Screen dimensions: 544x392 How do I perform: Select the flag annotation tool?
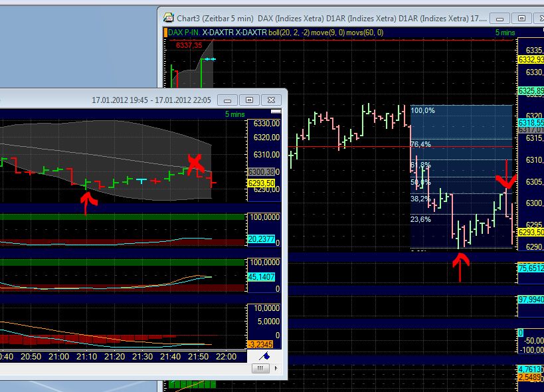coord(265,355)
